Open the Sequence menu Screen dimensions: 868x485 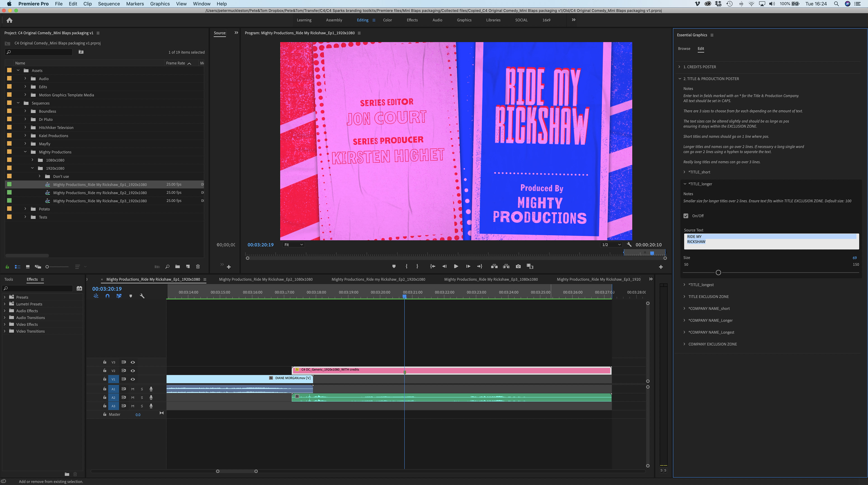(108, 4)
